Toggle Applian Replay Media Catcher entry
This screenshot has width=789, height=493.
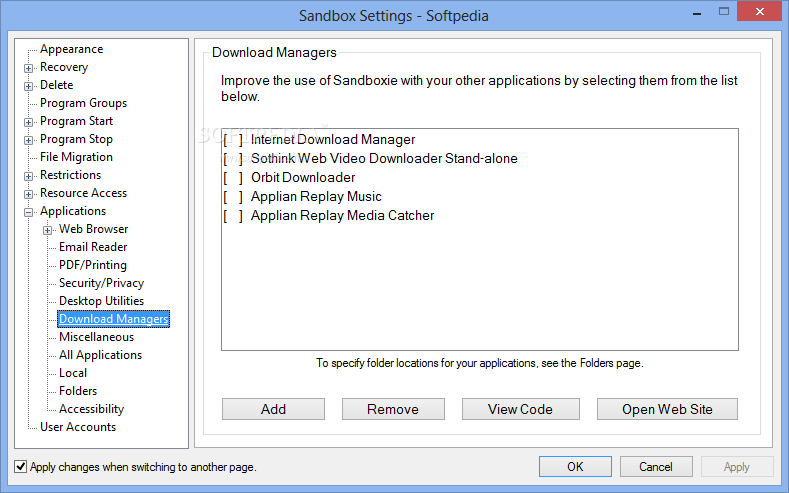pos(233,216)
